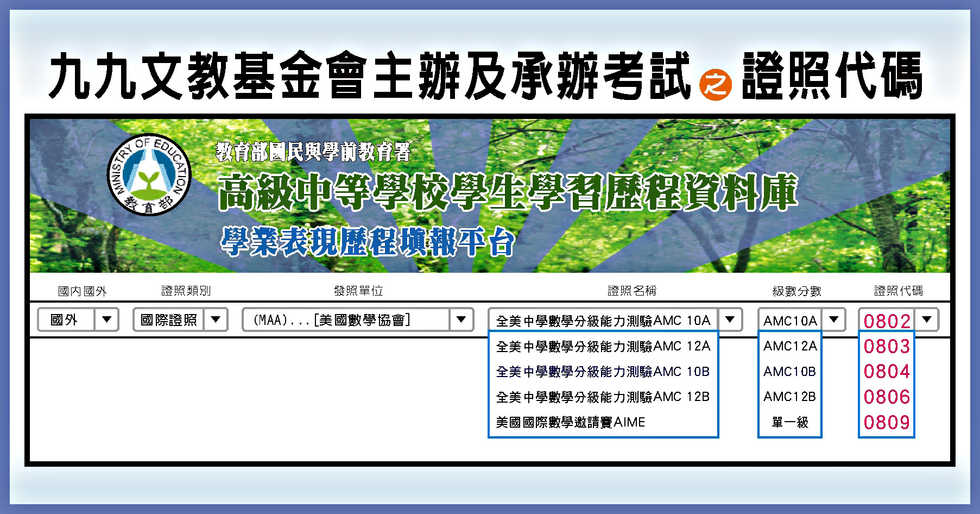Screen dimensions: 980x514
Task: Click the 證照代碼 column header
Action: tap(899, 291)
